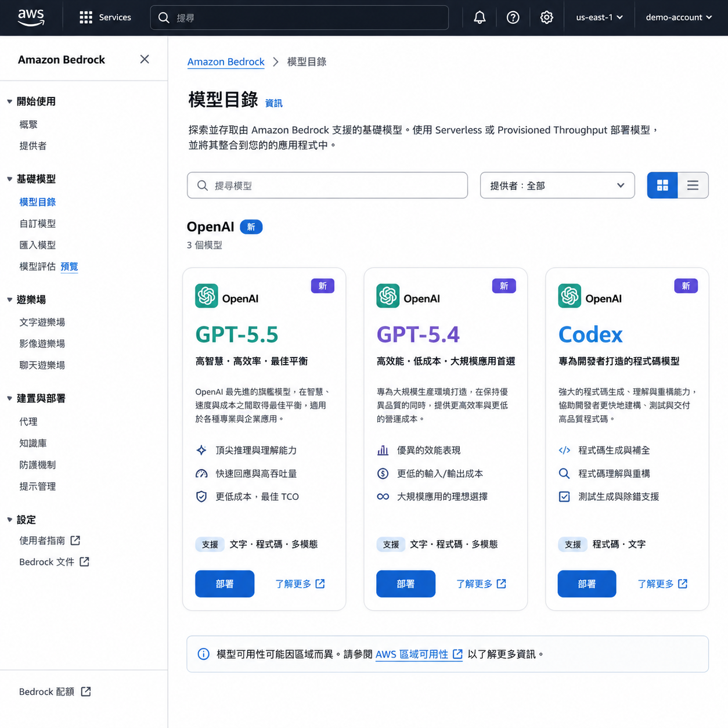728x728 pixels.
Task: Open 提供者 in the sidebar
Action: point(33,146)
